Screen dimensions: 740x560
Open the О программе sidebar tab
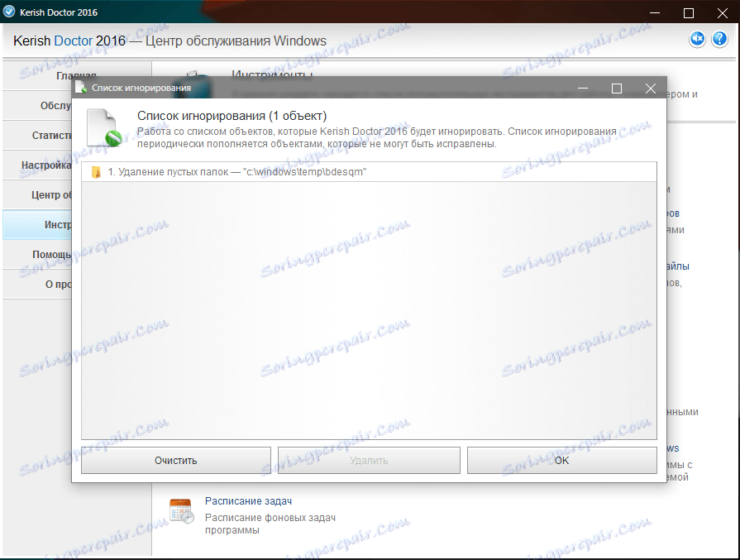coord(38,284)
